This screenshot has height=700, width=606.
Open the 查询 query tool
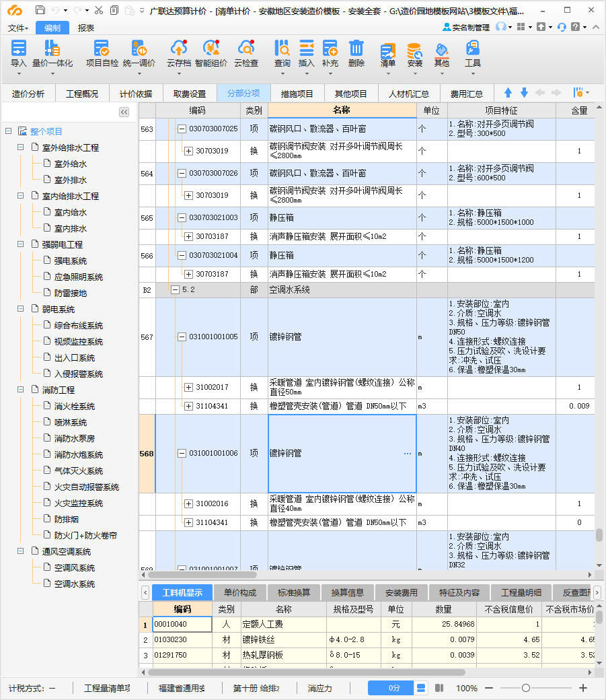282,48
